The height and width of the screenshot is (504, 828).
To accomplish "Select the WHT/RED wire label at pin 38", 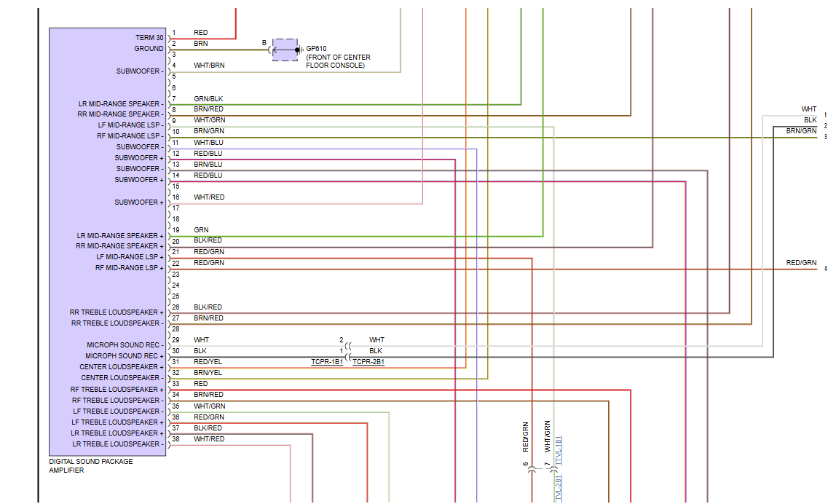I will click(208, 439).
